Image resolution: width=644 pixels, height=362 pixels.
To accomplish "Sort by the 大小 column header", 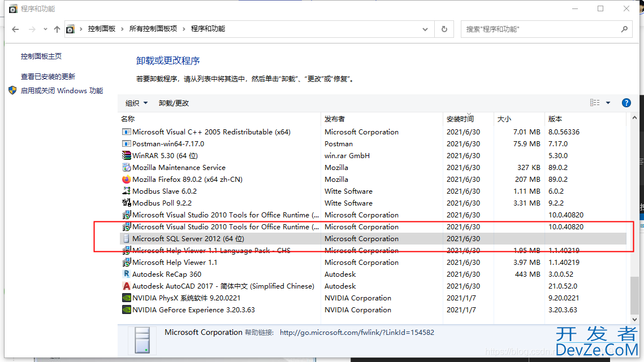I will click(x=504, y=119).
